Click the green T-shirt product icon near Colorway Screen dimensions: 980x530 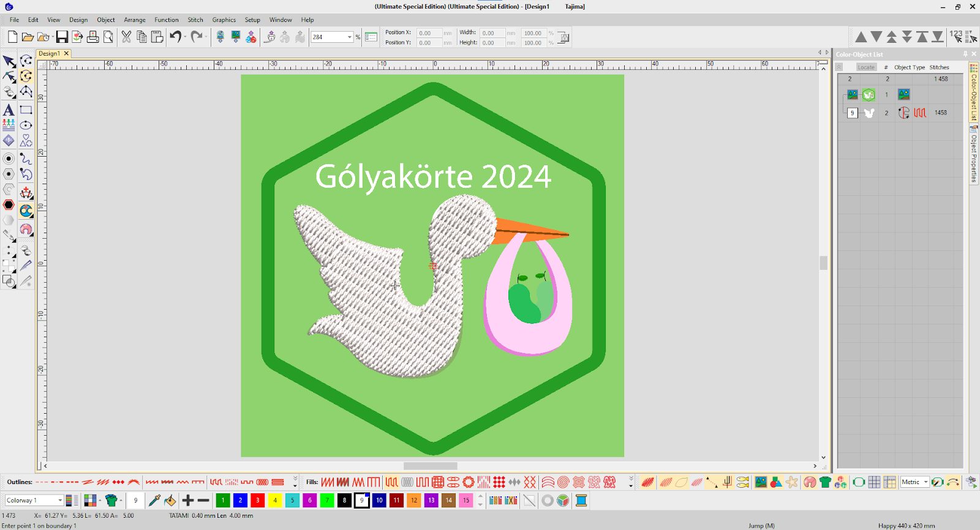111,501
